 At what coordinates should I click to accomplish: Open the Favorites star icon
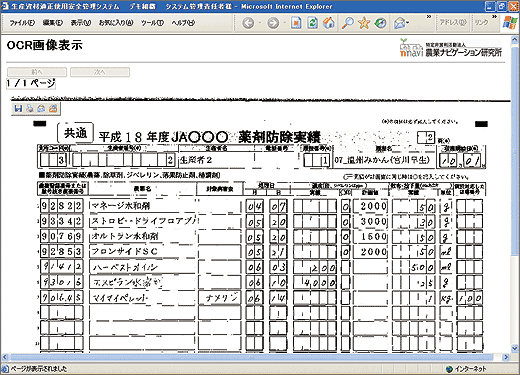pyautogui.click(x=364, y=23)
